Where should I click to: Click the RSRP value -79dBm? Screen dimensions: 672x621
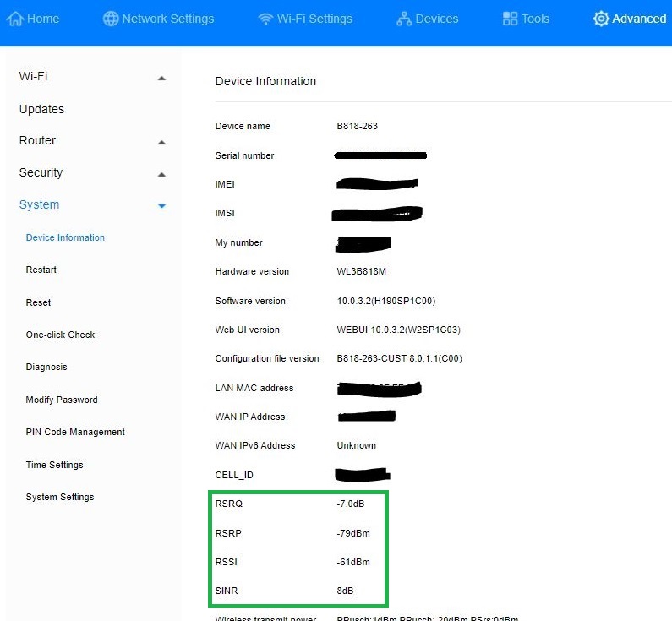click(x=353, y=534)
